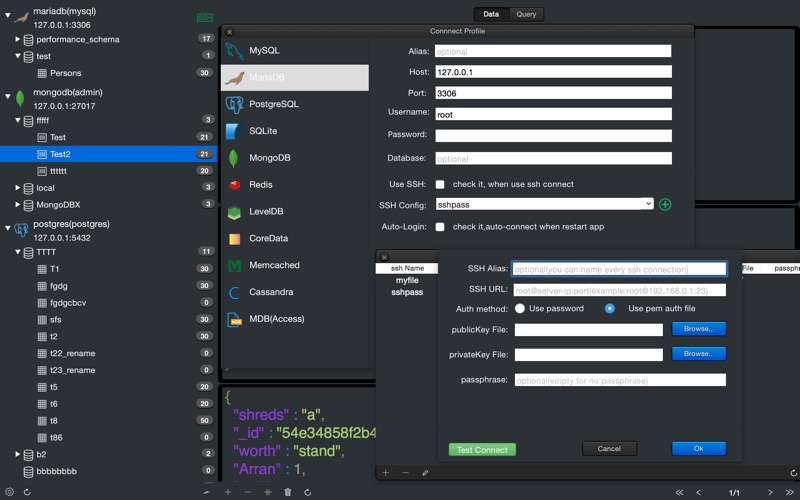This screenshot has width=800, height=500.
Task: Confirm SSH dialog with Ok
Action: tap(698, 448)
